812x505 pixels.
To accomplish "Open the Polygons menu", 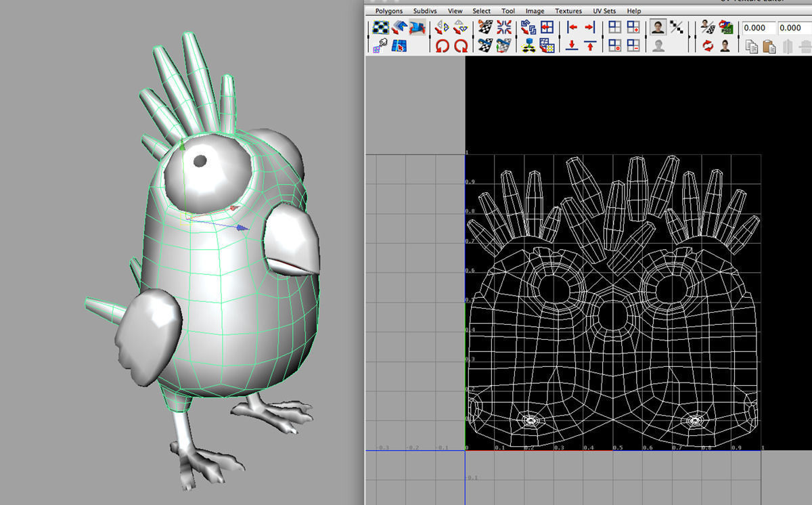I will point(388,12).
